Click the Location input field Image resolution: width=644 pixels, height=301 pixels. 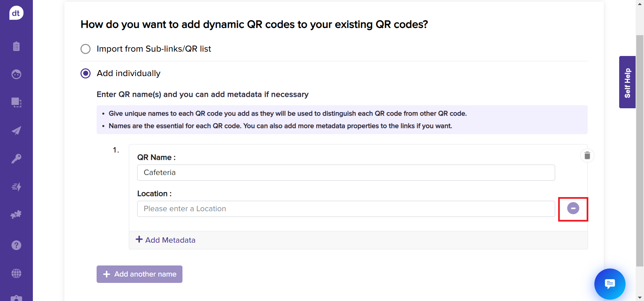pyautogui.click(x=346, y=209)
